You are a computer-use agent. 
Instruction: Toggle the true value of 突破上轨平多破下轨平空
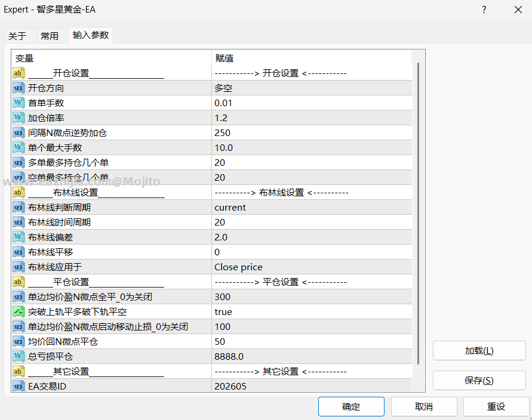click(x=312, y=312)
